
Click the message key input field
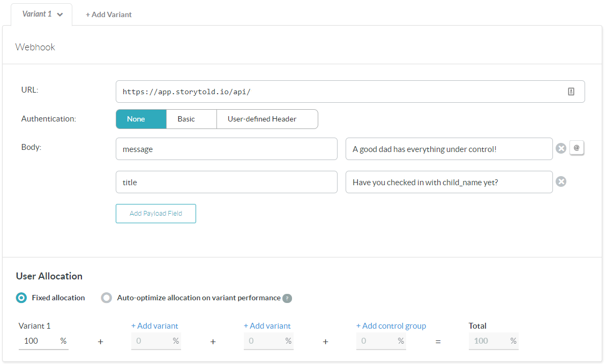(x=226, y=149)
